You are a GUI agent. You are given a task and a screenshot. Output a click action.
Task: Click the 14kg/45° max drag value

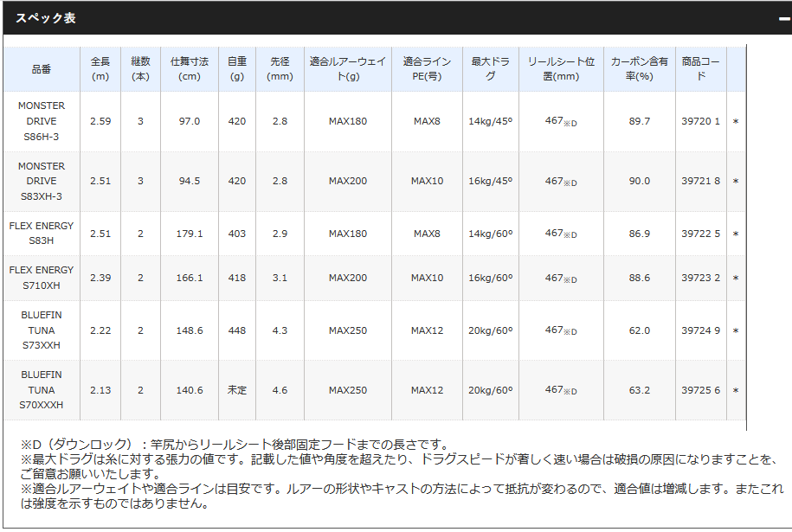491,121
